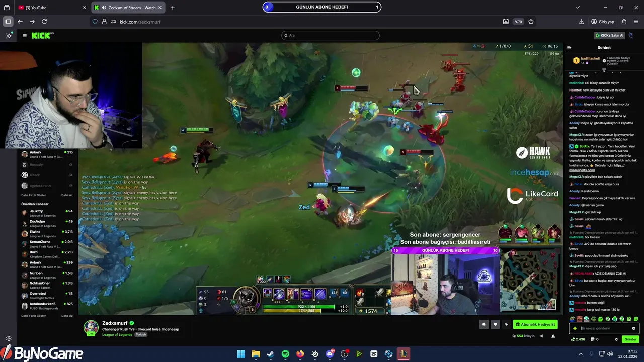The height and width of the screenshot is (362, 644).
Task: Open Steam from the taskbar
Action: [x=271, y=354]
